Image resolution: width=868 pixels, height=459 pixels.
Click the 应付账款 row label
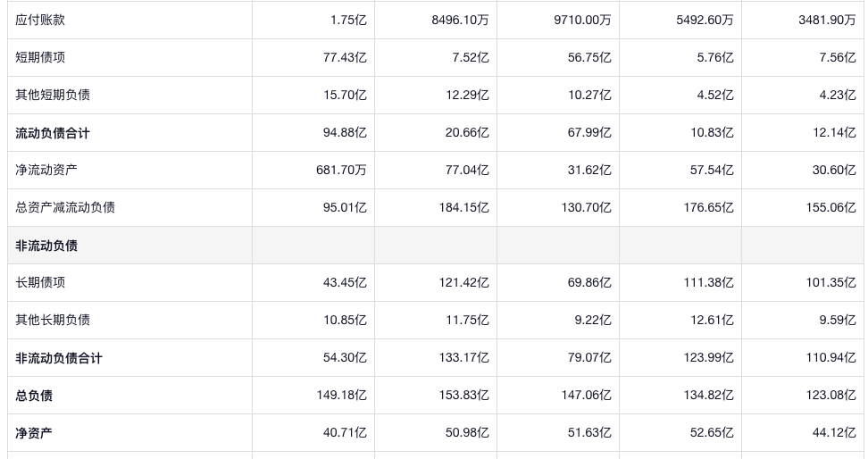40,20
